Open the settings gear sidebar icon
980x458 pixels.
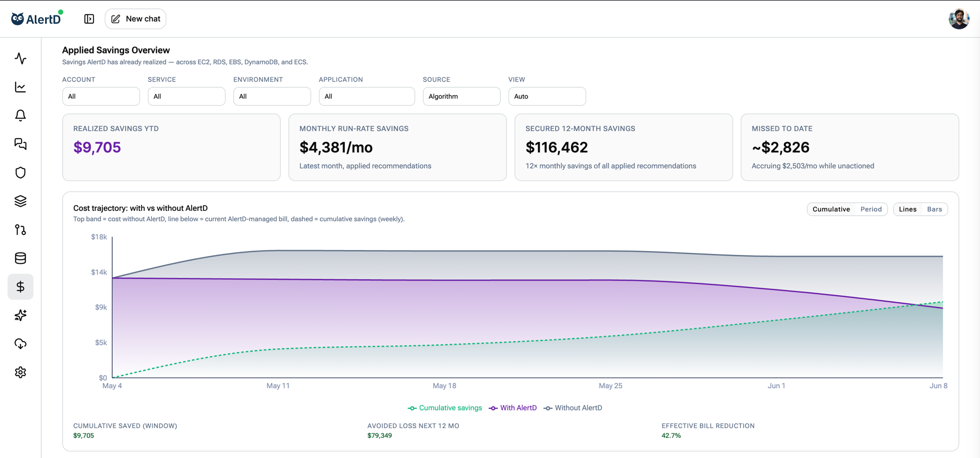pos(21,372)
